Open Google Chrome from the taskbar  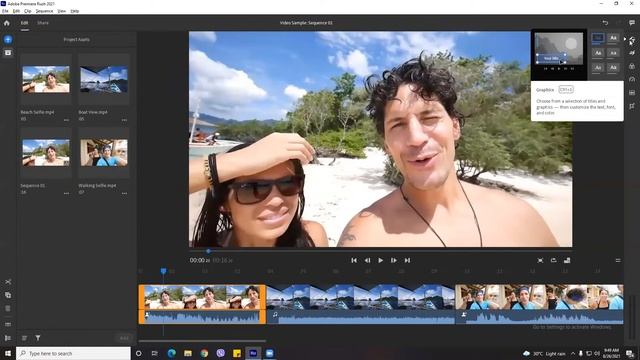204,353
